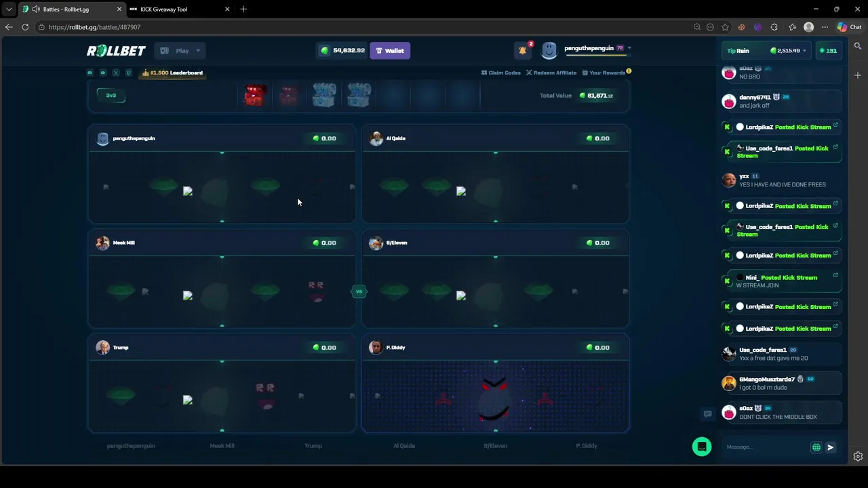Open Your Rewards
This screenshot has width=868, height=488.
[607, 73]
